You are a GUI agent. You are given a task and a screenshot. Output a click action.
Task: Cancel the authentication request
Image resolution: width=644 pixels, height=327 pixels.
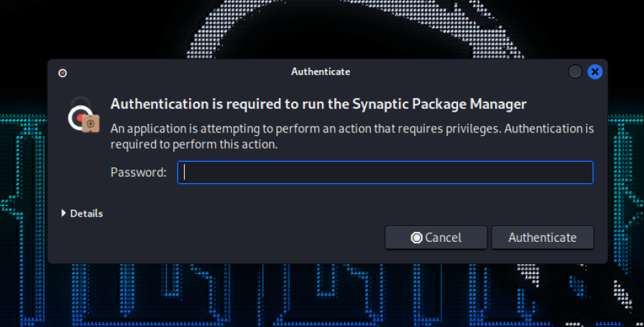[x=436, y=238]
